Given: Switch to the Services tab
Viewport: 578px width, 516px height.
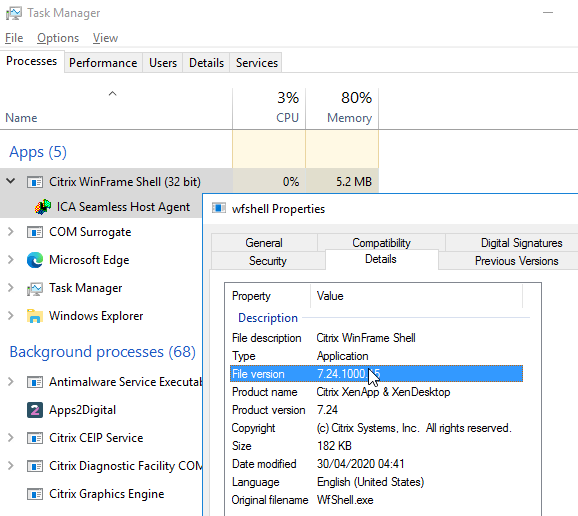Looking at the screenshot, I should [x=257, y=63].
